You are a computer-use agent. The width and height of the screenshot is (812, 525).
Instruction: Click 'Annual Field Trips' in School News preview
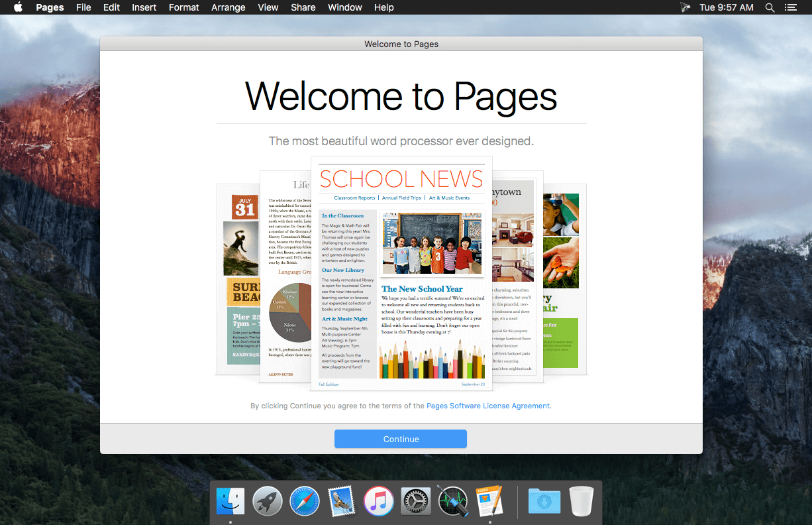tap(401, 198)
